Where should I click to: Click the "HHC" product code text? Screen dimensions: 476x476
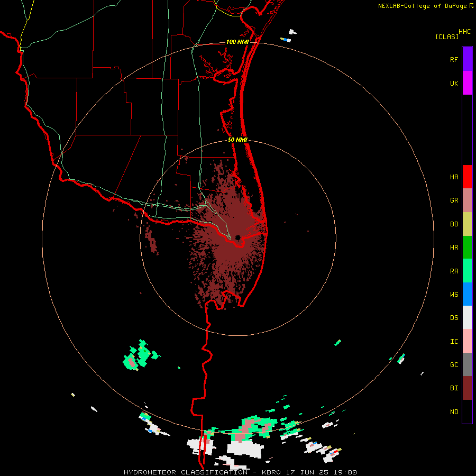click(464, 32)
